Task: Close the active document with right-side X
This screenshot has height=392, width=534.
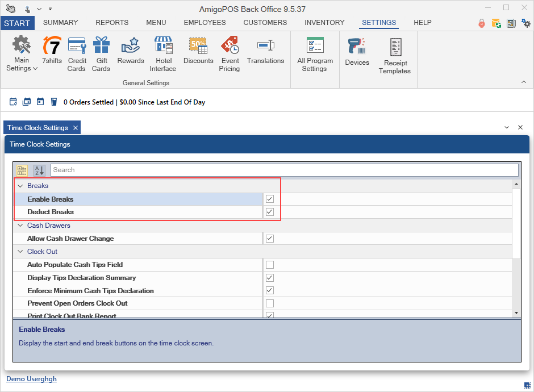Action: click(x=520, y=127)
